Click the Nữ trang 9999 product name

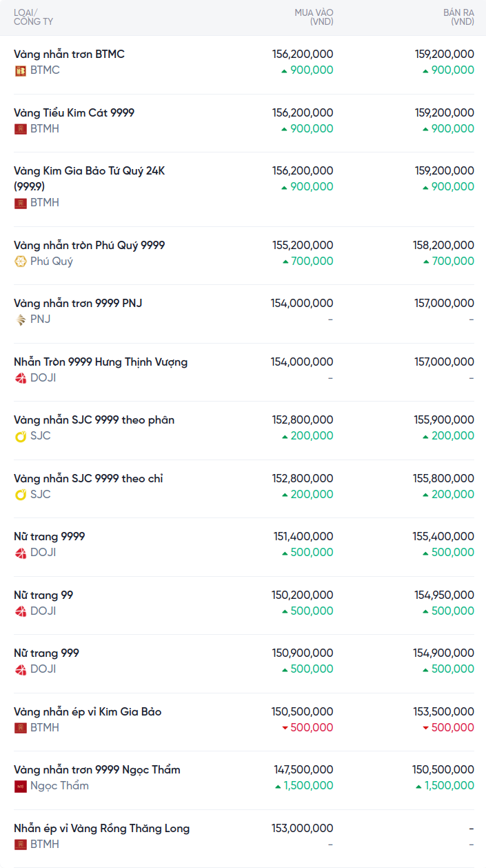(x=49, y=537)
